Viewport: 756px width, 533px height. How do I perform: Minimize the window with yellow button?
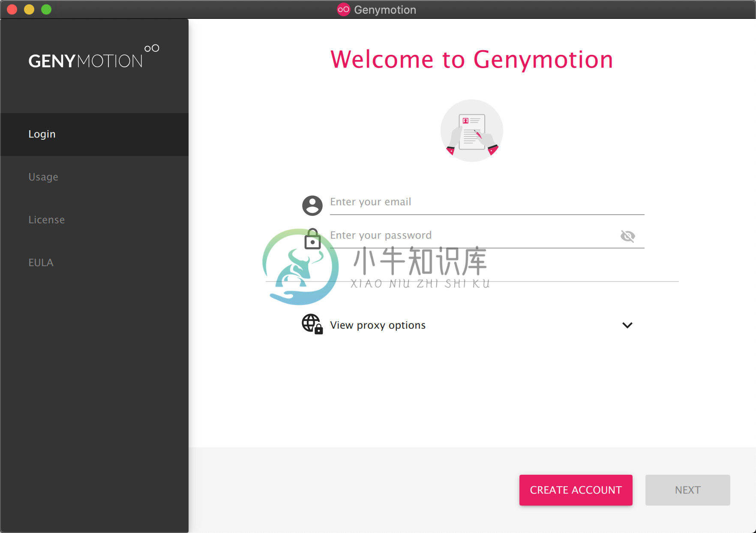click(29, 9)
